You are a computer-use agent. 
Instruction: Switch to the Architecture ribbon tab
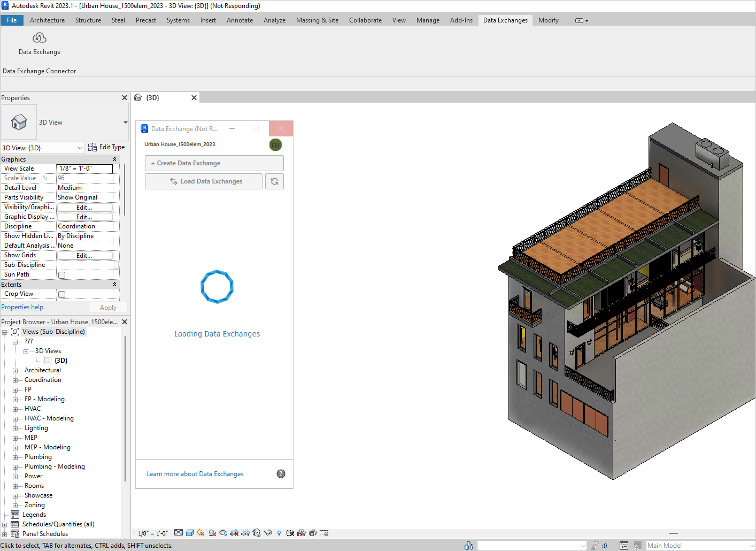47,20
